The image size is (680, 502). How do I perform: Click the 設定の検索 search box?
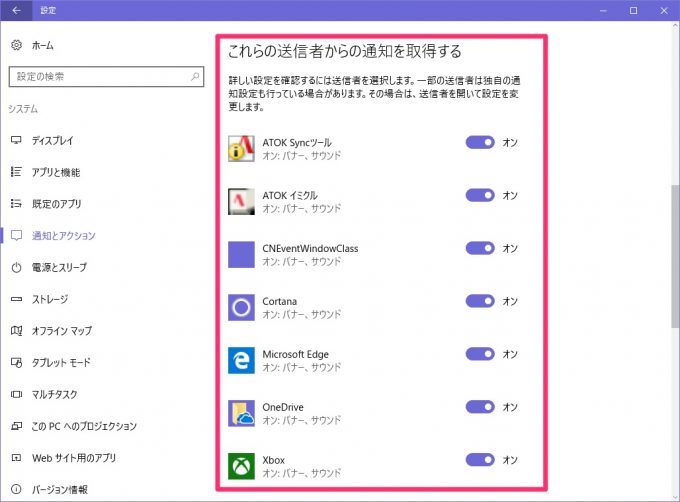coord(106,77)
